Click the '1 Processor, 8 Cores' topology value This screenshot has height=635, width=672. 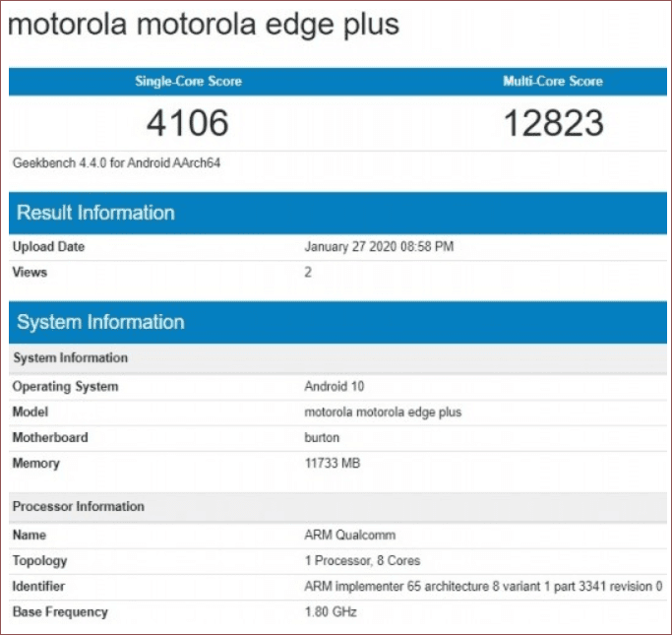362,561
